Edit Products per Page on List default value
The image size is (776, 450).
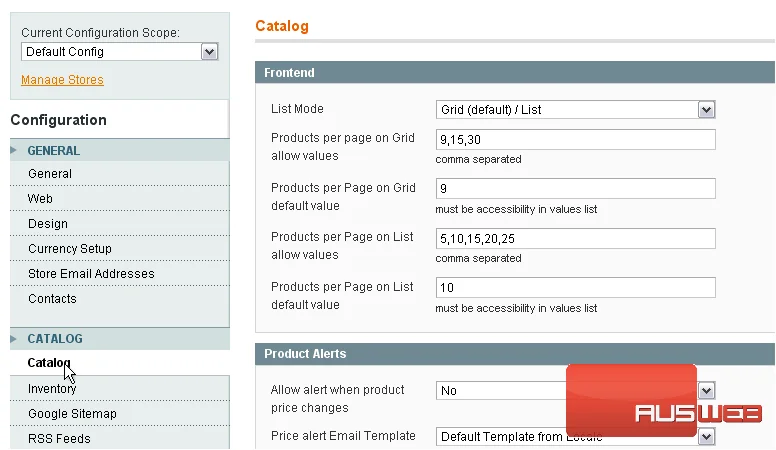point(576,288)
